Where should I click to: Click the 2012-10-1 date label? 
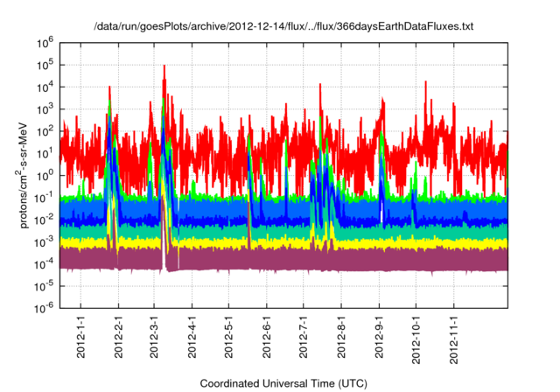[x=416, y=339]
